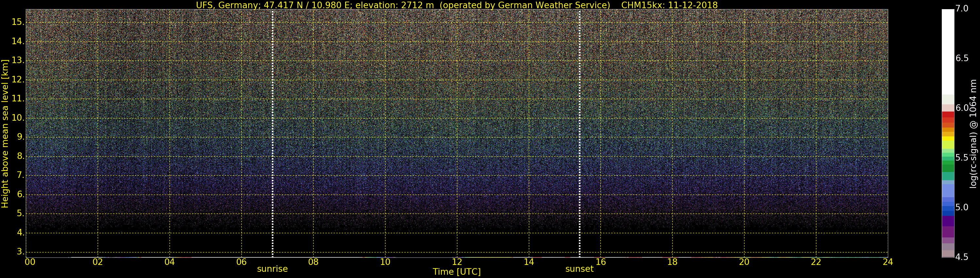Viewport: 980px width, 278px height.
Task: Pick the white top section of the colorbar
Action: (948, 51)
